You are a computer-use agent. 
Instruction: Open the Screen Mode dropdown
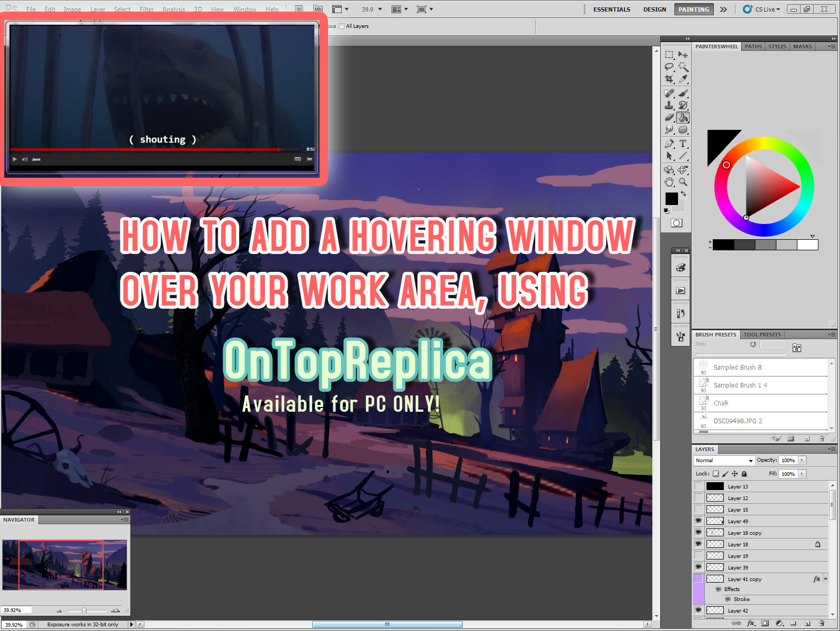(x=425, y=9)
